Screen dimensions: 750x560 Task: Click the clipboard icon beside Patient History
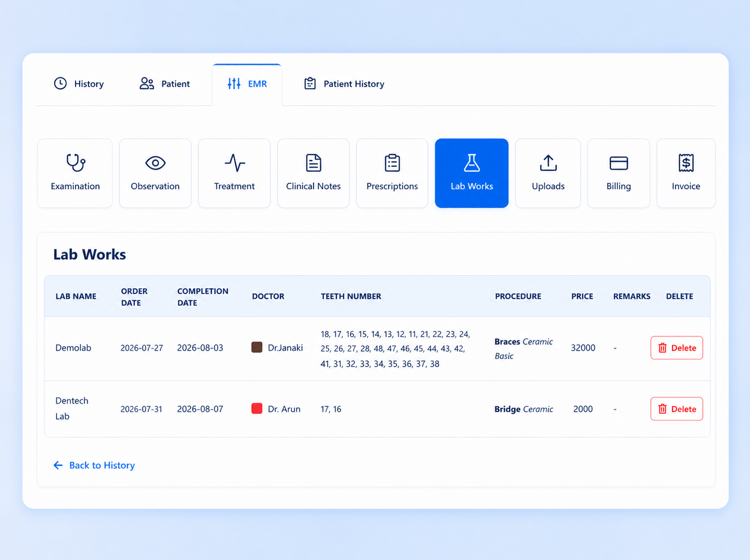tap(310, 84)
